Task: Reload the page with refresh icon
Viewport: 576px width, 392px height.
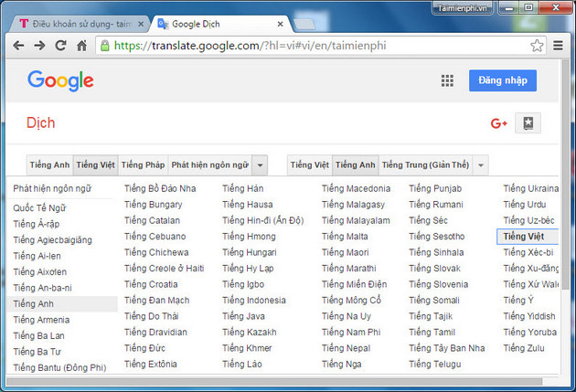Action: pyautogui.click(x=60, y=45)
